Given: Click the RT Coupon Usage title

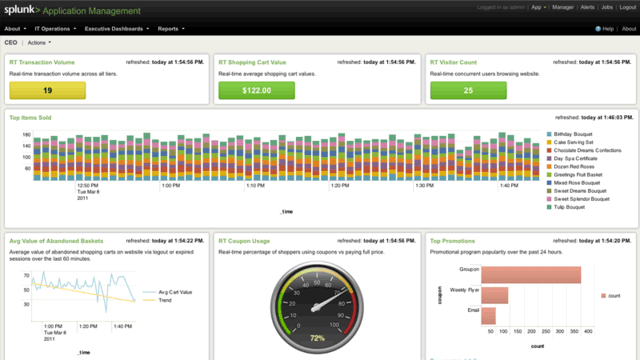Looking at the screenshot, I should tap(244, 241).
